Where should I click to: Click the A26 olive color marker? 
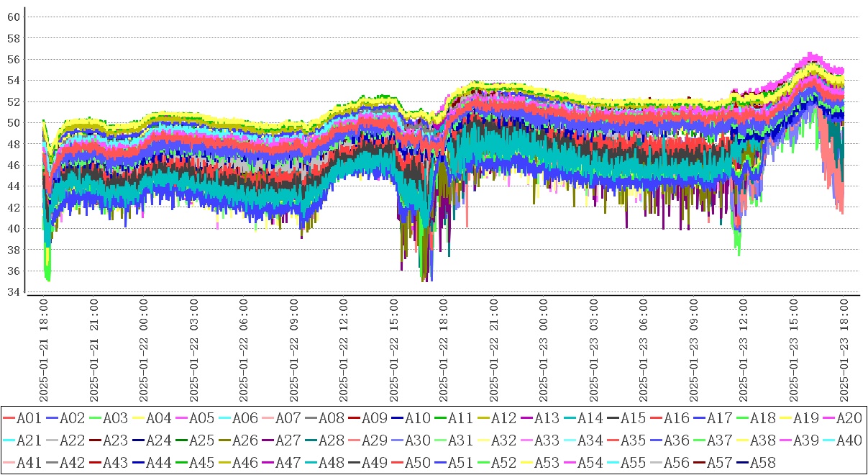pyautogui.click(x=224, y=440)
